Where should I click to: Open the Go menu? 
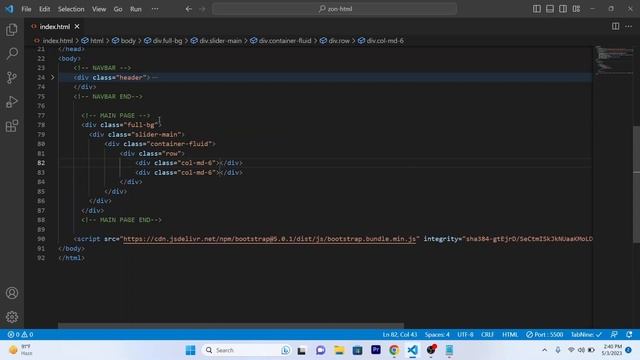tap(118, 9)
